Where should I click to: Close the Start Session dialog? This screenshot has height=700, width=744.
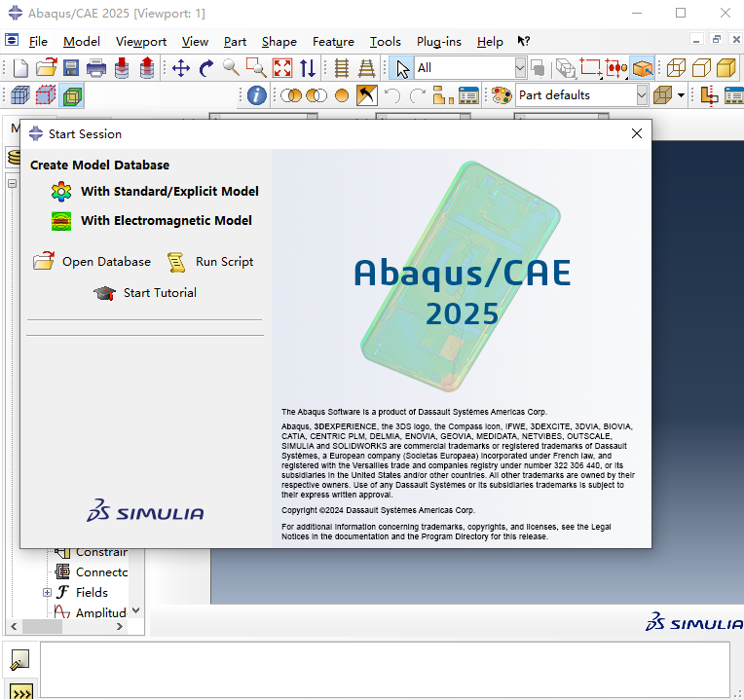click(637, 133)
